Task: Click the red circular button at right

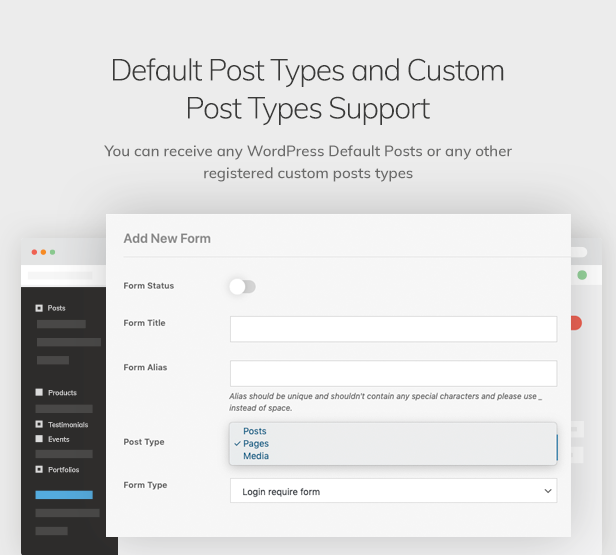Action: click(575, 323)
